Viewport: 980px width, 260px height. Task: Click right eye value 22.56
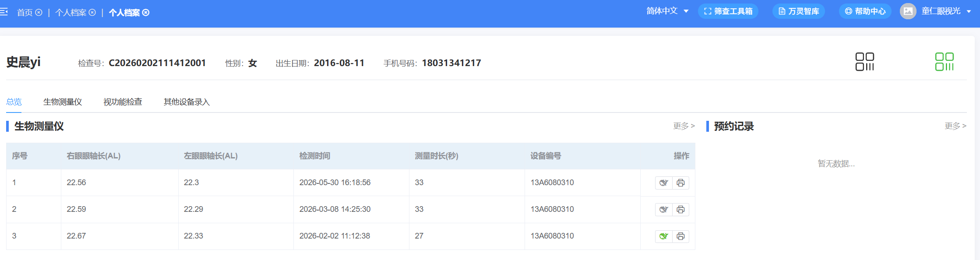pyautogui.click(x=76, y=183)
